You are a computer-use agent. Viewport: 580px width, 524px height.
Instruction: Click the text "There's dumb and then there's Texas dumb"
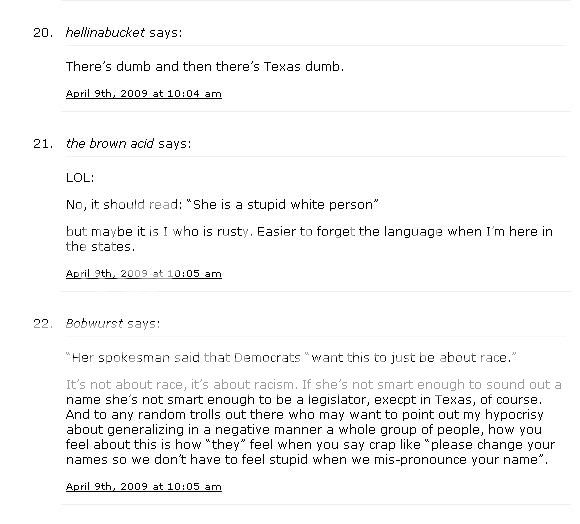pyautogui.click(x=205, y=67)
